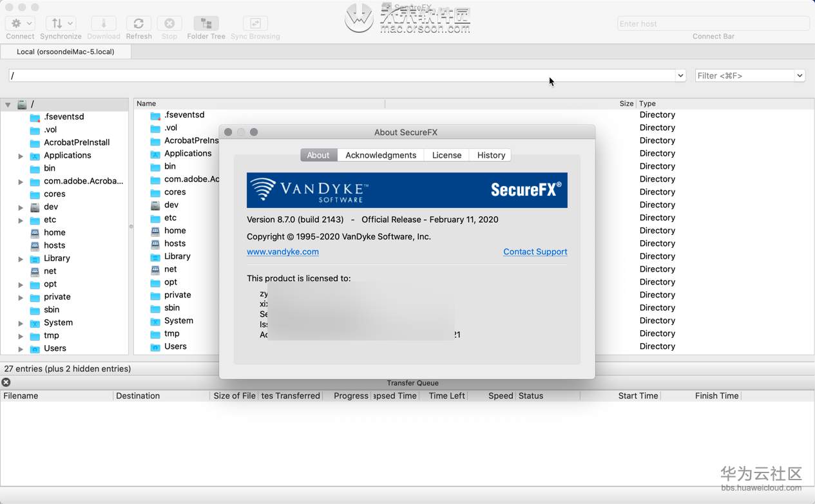This screenshot has width=815, height=504.
Task: Click the root drive icon in tree
Action: (22, 104)
